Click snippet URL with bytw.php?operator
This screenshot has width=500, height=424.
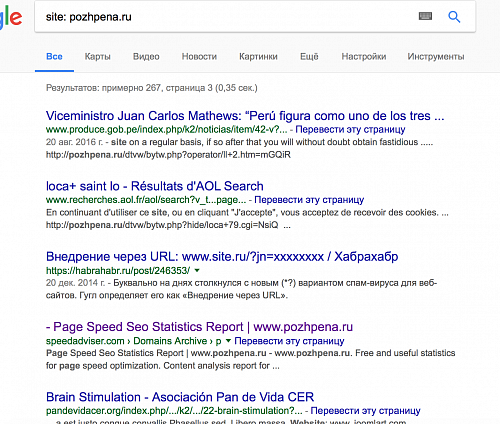point(168,155)
